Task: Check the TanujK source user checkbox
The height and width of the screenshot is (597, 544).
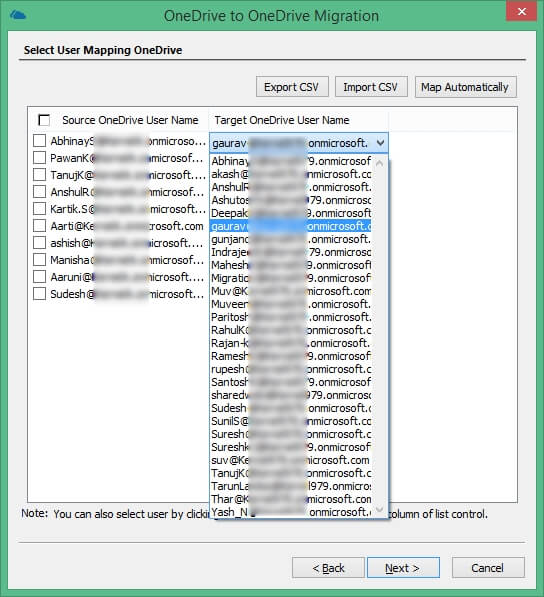Action: (x=40, y=175)
